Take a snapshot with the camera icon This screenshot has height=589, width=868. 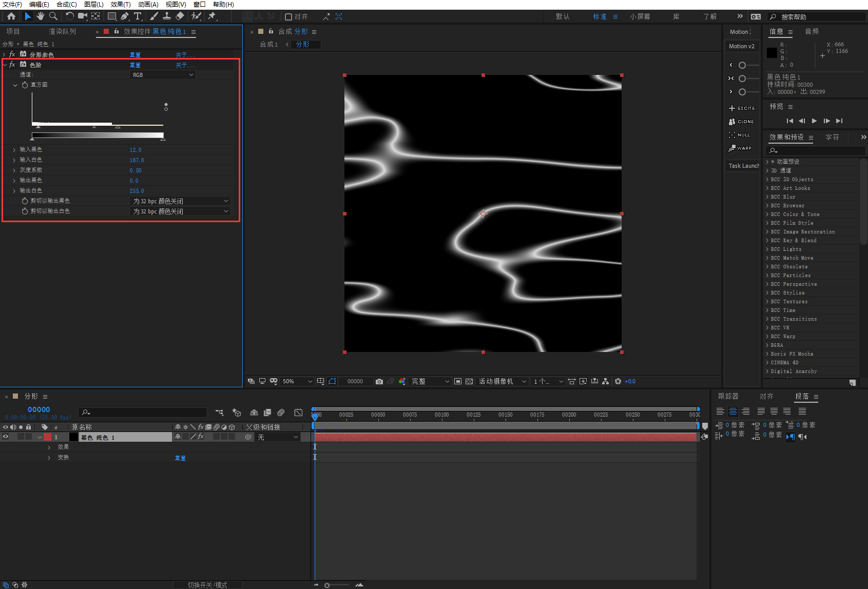pyautogui.click(x=379, y=382)
